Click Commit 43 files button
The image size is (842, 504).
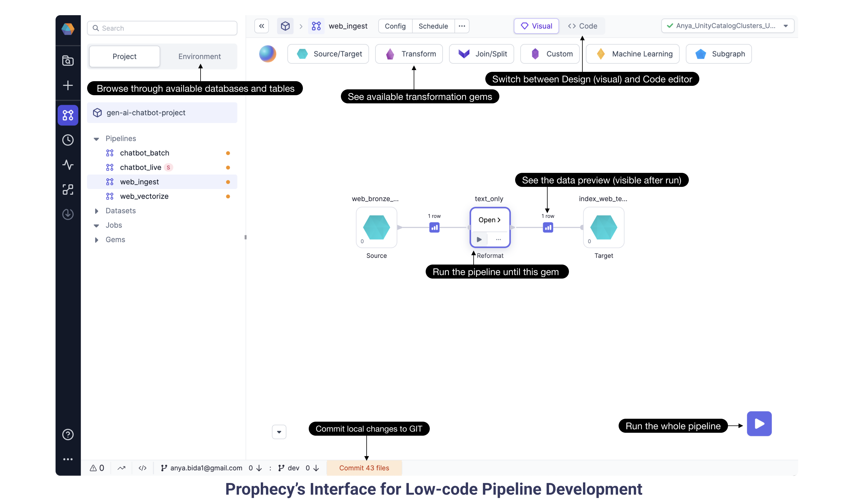point(364,468)
